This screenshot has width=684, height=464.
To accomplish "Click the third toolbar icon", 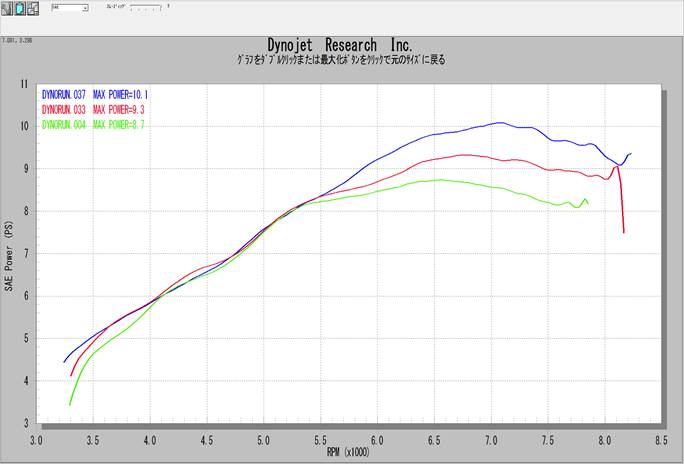I will pyautogui.click(x=33, y=8).
